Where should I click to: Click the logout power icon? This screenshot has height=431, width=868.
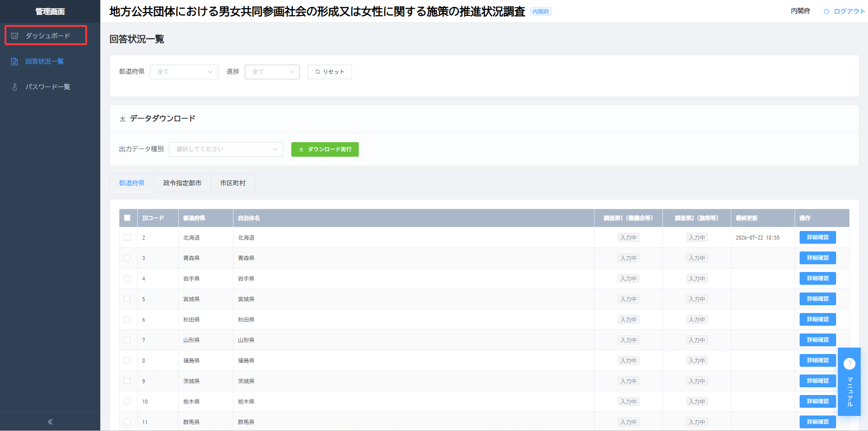[827, 11]
